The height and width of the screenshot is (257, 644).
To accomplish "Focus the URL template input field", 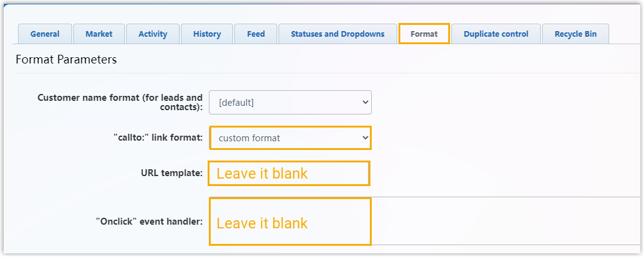I will [290, 174].
